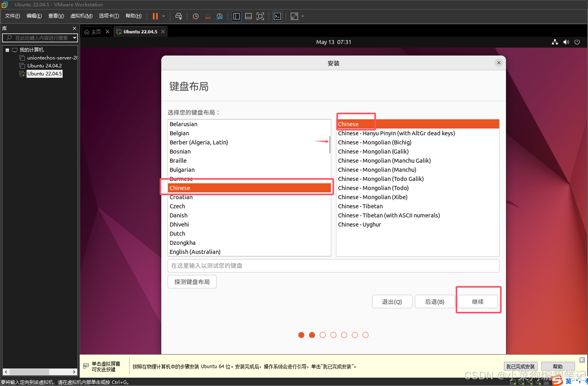Select Belgian keyboard layout

249,133
